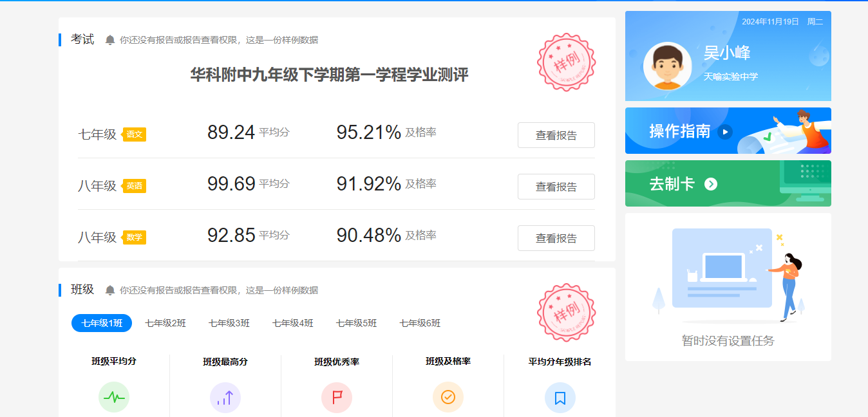Click the 数学 subject tag
The height and width of the screenshot is (417, 868).
pyautogui.click(x=134, y=237)
